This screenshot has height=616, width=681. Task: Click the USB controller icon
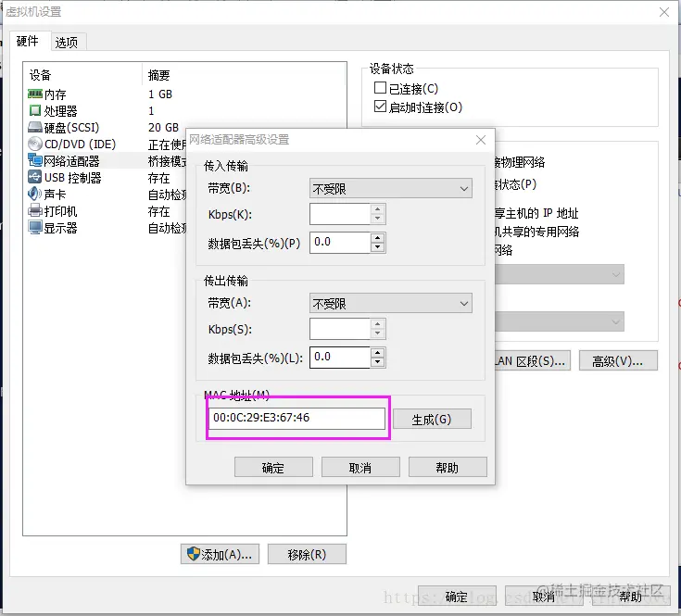click(35, 177)
